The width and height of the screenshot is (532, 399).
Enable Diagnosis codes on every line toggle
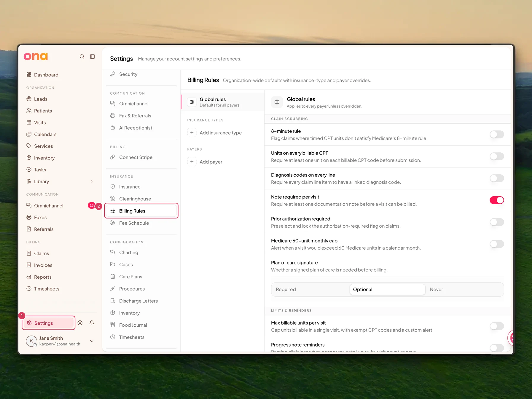click(497, 178)
